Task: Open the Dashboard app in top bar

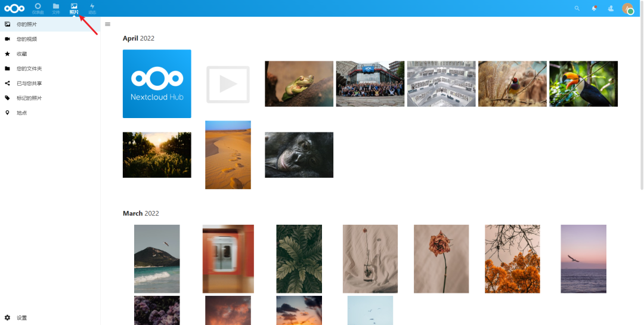Action: click(x=38, y=8)
